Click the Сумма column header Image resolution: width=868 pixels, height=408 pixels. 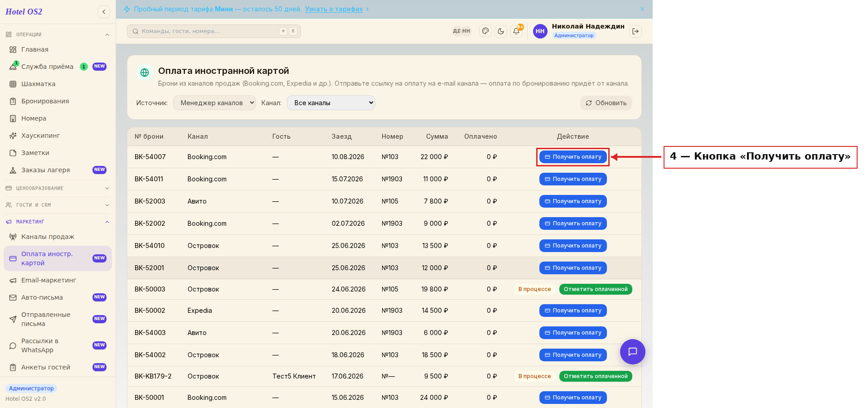pyautogui.click(x=437, y=136)
